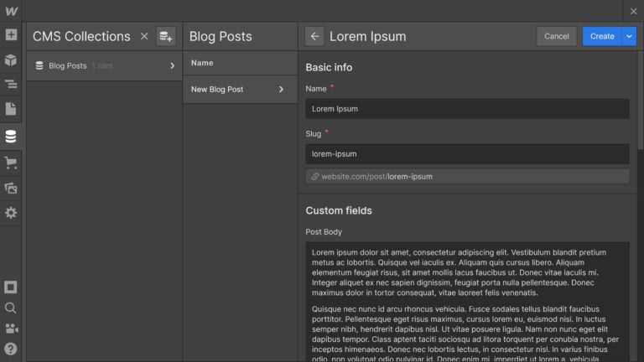Open the Add Elements panel
The height and width of the screenshot is (362, 644).
pyautogui.click(x=11, y=35)
